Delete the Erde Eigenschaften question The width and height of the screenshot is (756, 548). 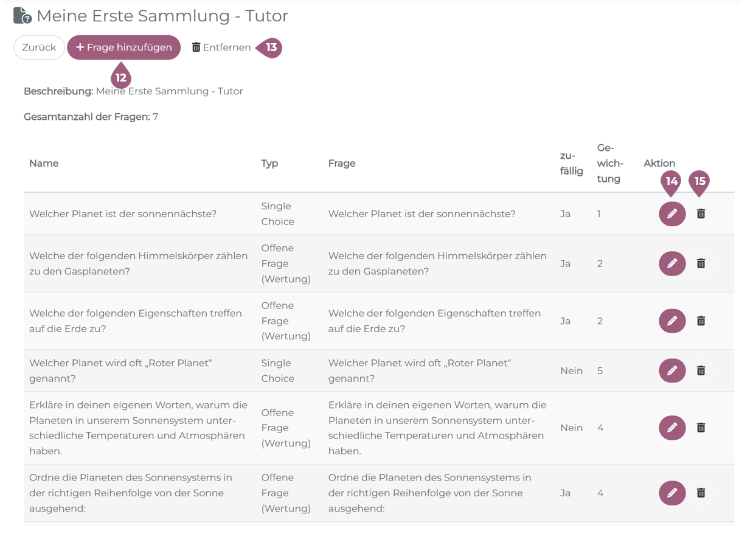(701, 321)
